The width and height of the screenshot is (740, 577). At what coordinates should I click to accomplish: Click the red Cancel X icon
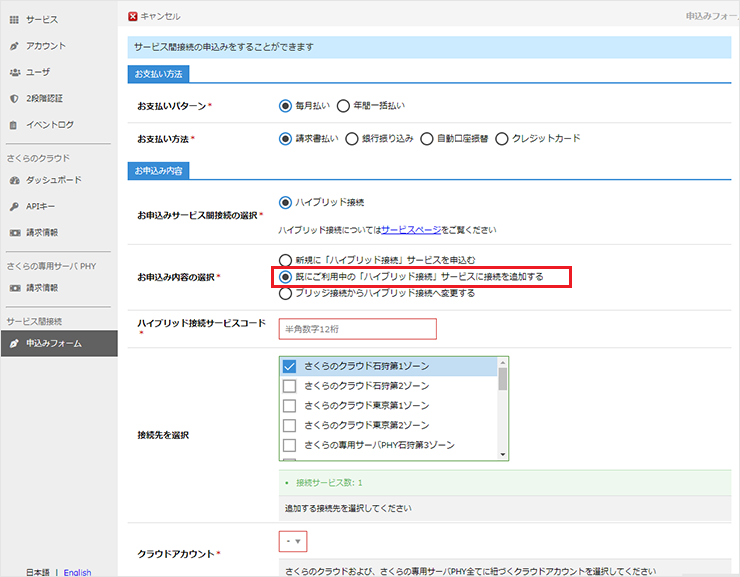click(133, 16)
